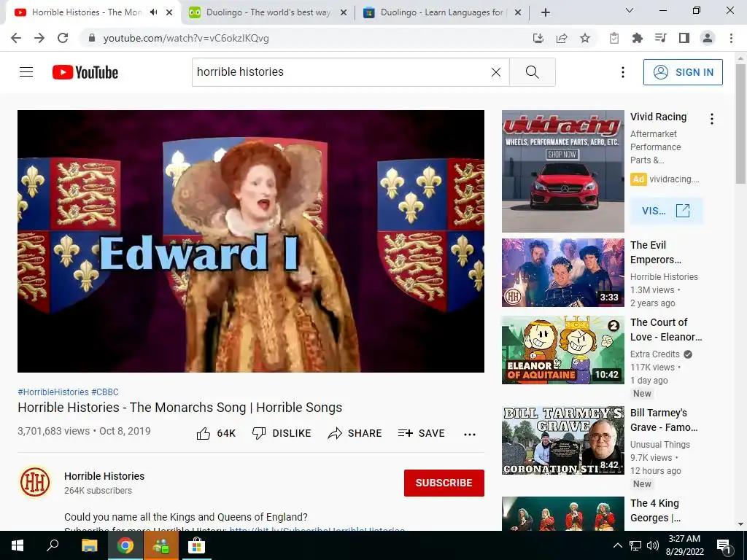The width and height of the screenshot is (747, 560).
Task: Switch to Duolingo world's best way tab
Action: (267, 12)
